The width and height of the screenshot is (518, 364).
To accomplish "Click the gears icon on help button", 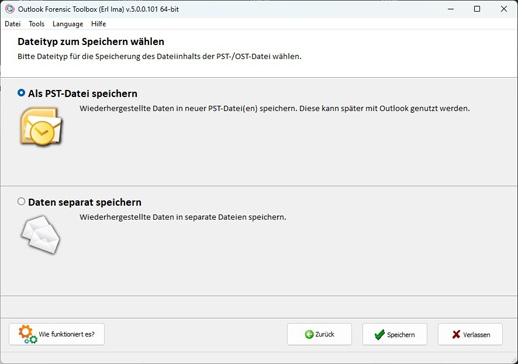I will (27, 334).
